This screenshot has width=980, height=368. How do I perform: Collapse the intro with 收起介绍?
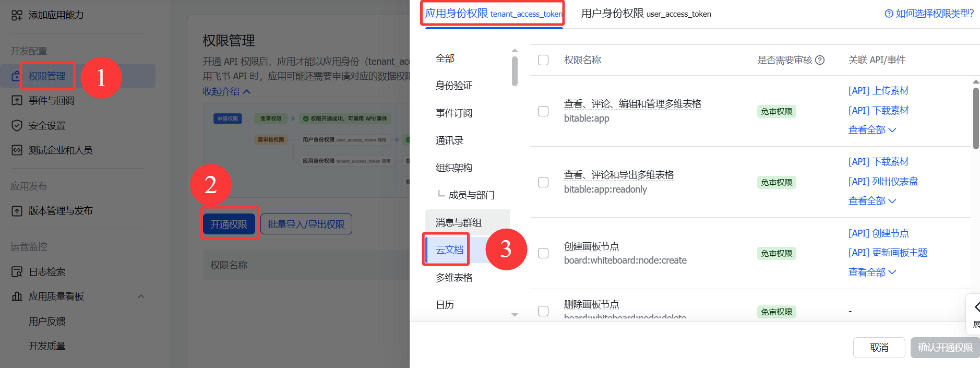click(x=226, y=91)
